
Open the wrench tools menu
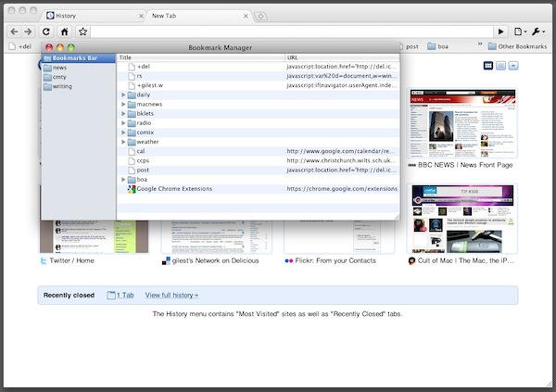click(537, 32)
